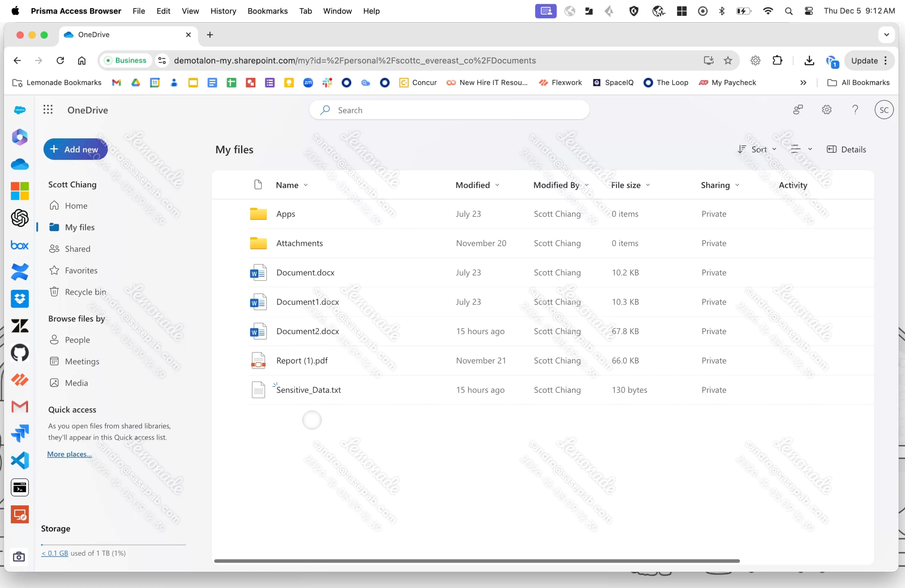Click the screenshot camera icon in sidebar
905x588 pixels.
click(x=19, y=557)
